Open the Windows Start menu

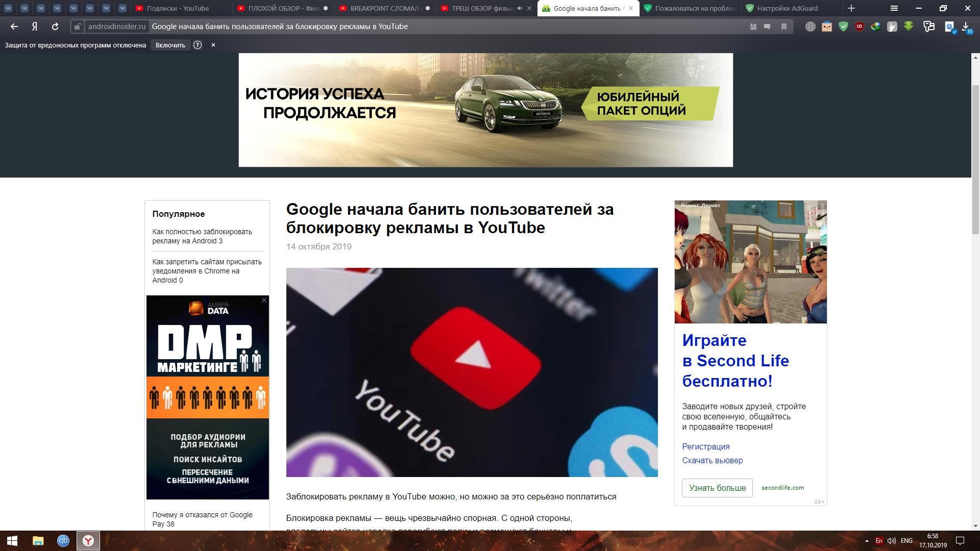coord(12,541)
